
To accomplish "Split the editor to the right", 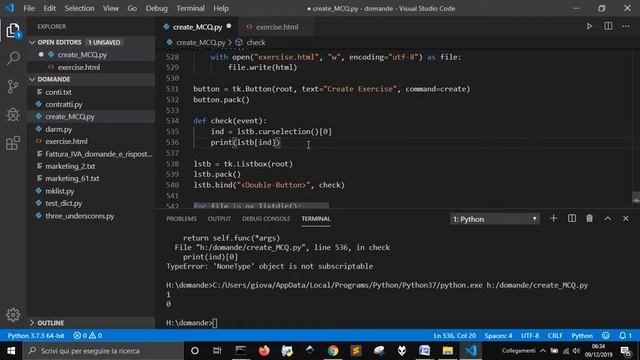I will tap(608, 27).
